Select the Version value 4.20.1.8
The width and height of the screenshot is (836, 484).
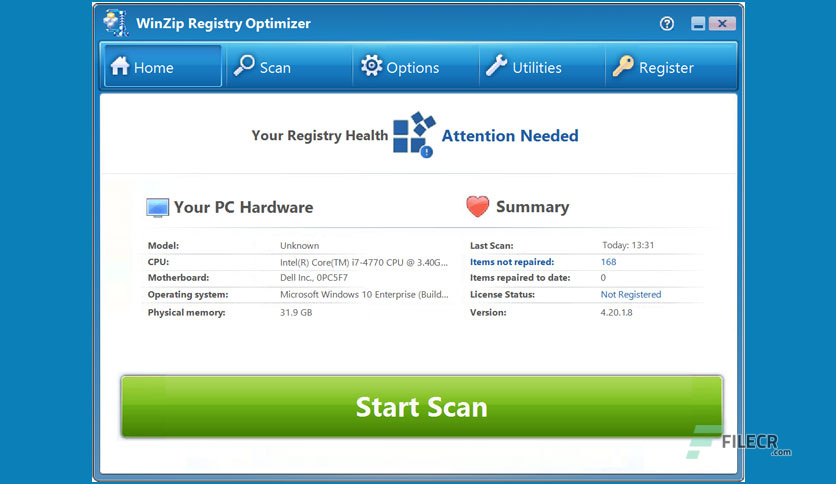pos(616,312)
